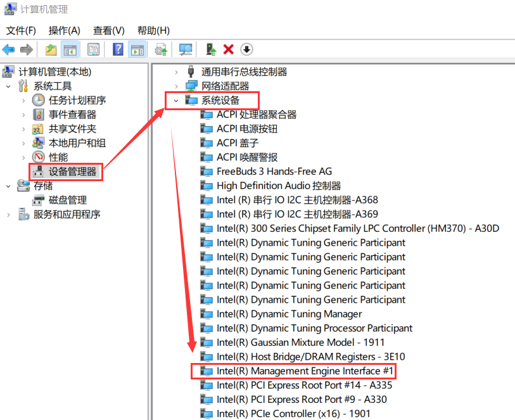Image resolution: width=515 pixels, height=420 pixels.
Task: Click the 任务计划程序 clock icon
Action: pos(39,100)
